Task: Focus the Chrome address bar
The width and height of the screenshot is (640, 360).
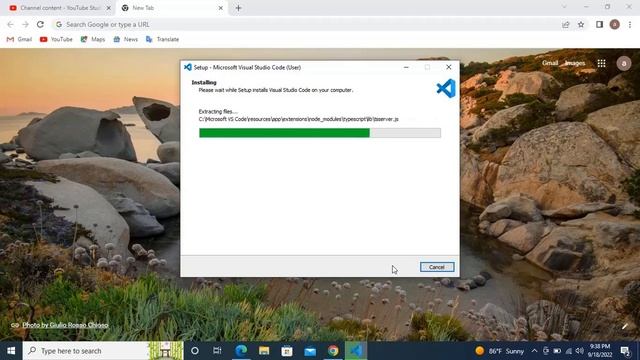Action: click(306, 24)
